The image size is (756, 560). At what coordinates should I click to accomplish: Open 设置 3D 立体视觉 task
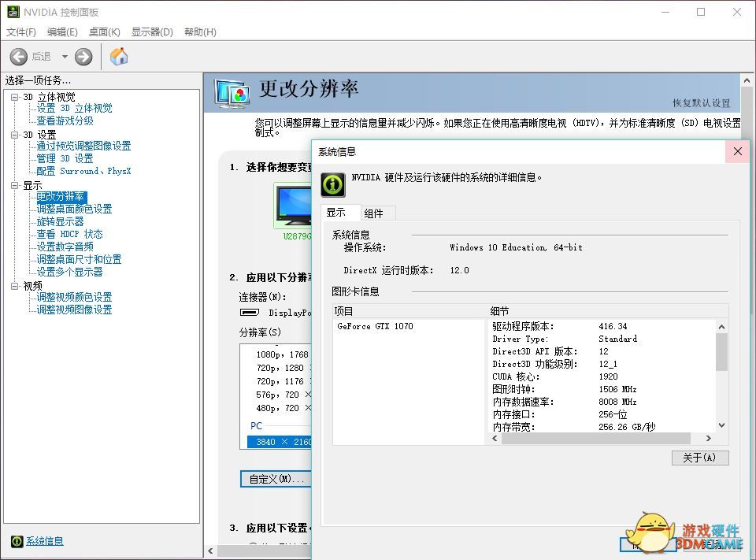(75, 108)
